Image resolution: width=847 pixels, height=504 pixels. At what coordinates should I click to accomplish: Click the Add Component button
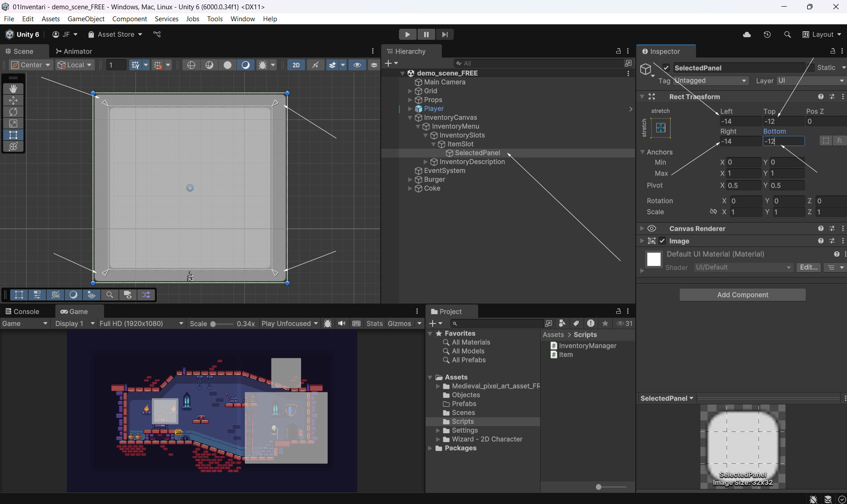[743, 295]
